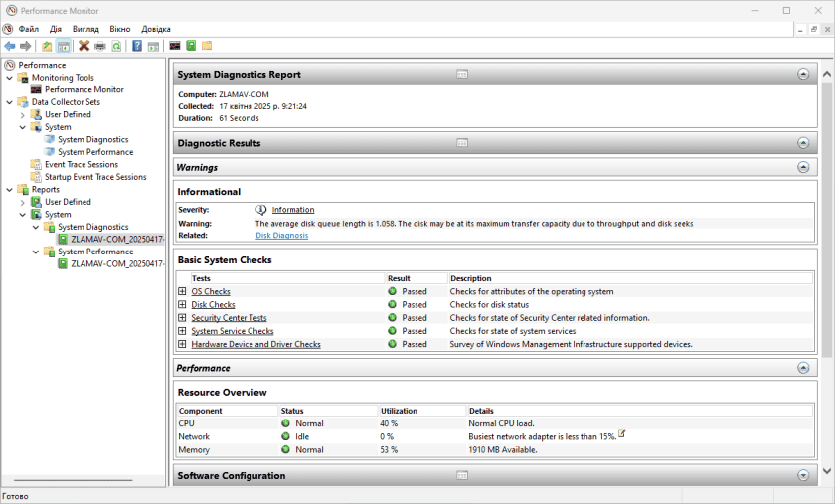
Task: Collapse the Monitoring Tools tree node
Action: point(10,78)
